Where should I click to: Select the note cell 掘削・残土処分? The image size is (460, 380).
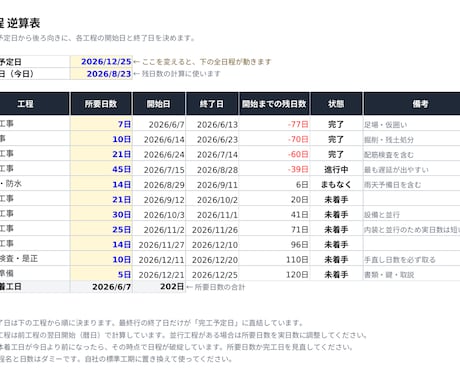(x=412, y=139)
